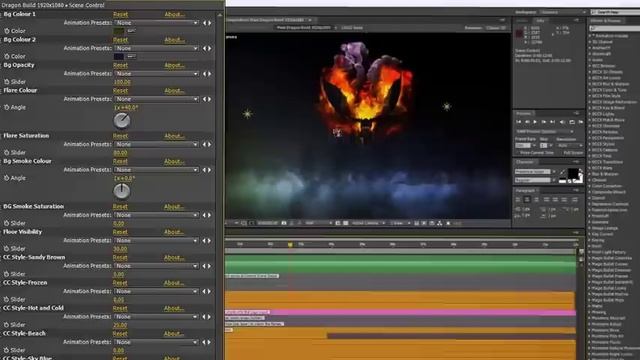Screen dimensions: 640x360
Task: Select the Effects & Presets tab
Action: point(606,20)
